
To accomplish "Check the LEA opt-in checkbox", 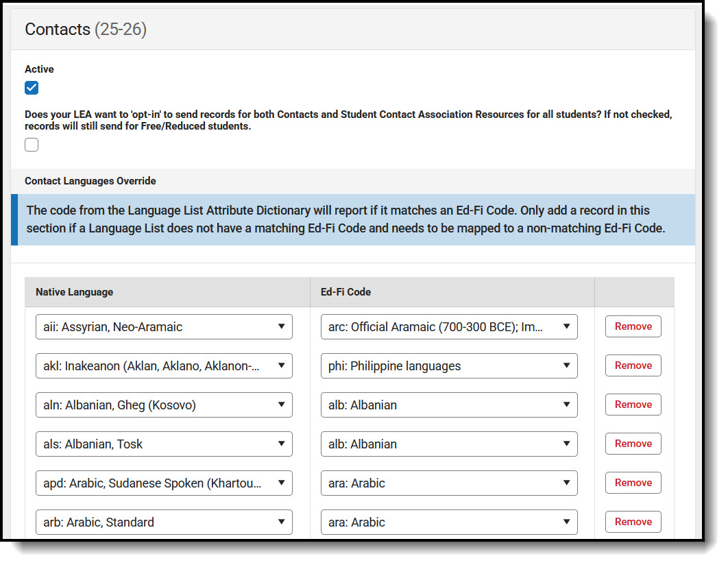I will point(32,145).
